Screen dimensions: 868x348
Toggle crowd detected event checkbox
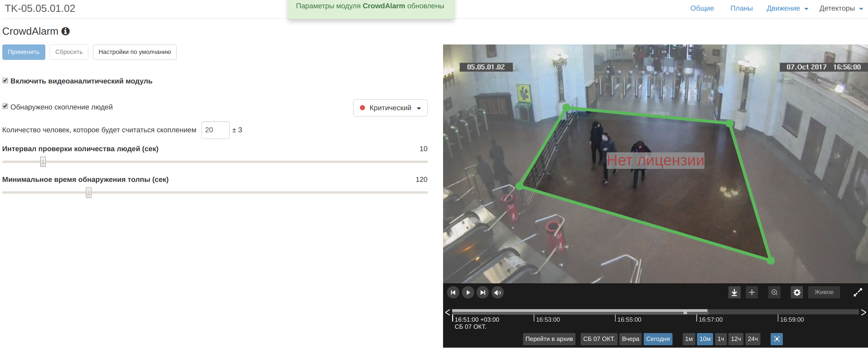5,106
